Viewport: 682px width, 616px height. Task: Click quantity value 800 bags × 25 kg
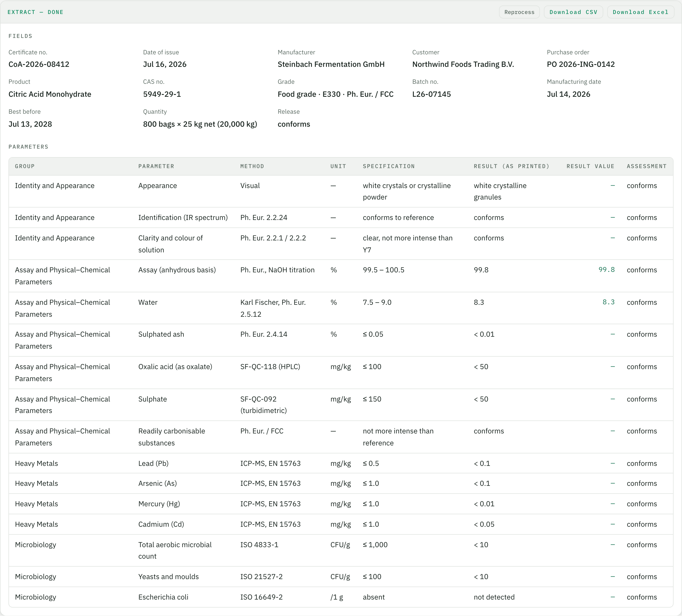(x=200, y=124)
